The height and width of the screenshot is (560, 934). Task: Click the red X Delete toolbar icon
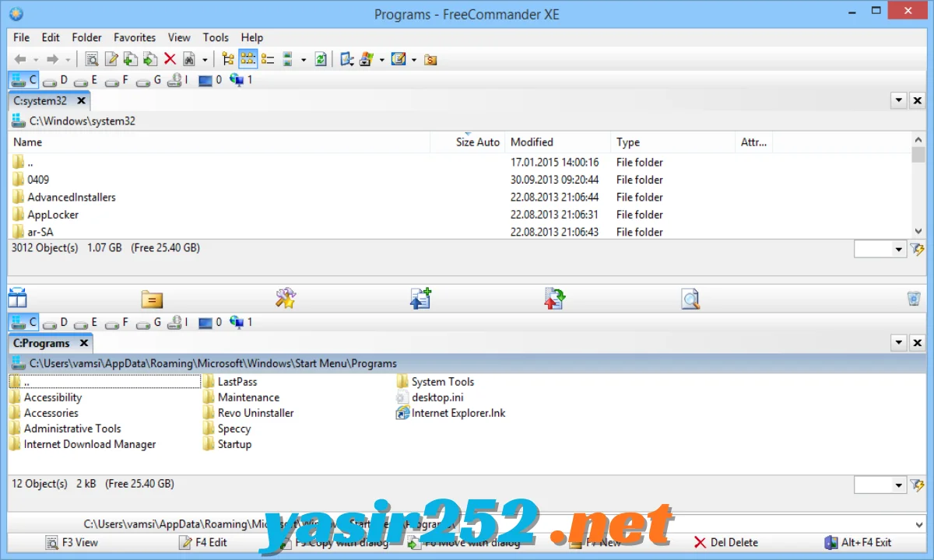(x=170, y=59)
